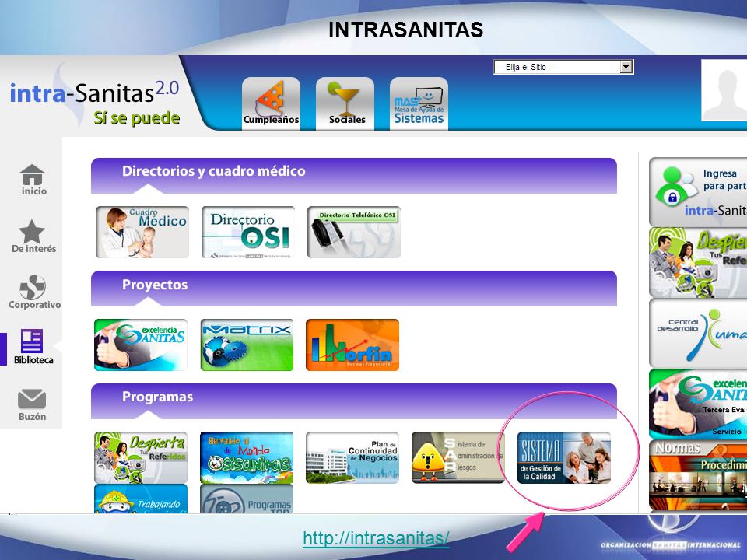Open the Buzón mailbox
747x560 pixels.
32,404
